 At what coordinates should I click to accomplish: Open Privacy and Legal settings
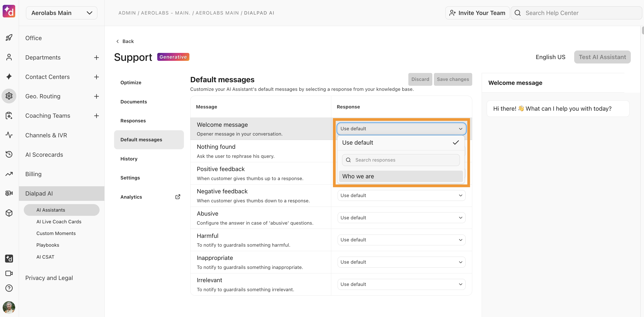point(49,278)
